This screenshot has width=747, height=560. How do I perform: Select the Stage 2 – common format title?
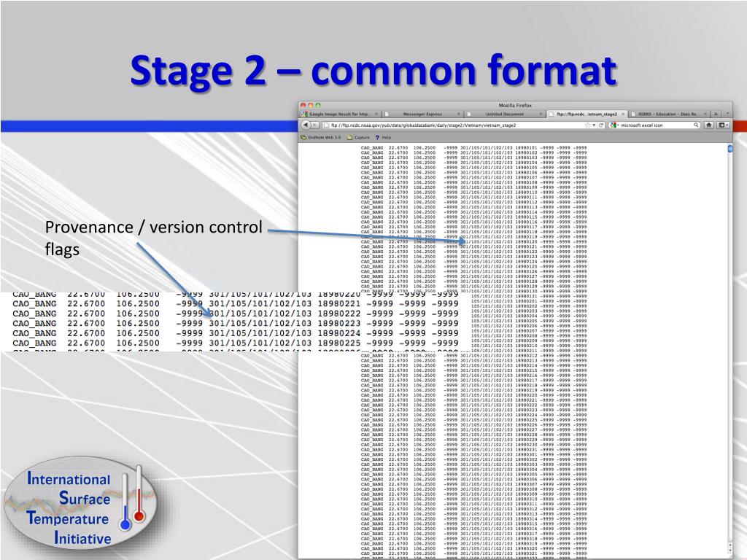(x=373, y=71)
